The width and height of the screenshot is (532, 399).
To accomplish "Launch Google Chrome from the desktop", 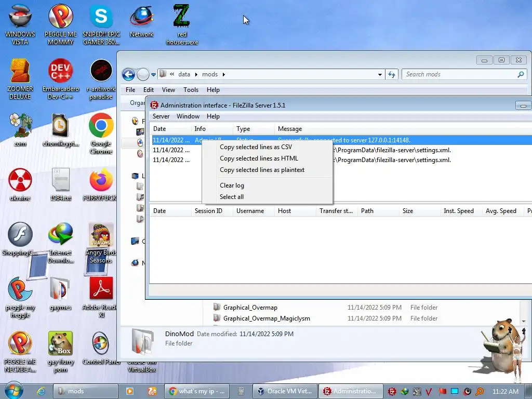I will tap(101, 133).
